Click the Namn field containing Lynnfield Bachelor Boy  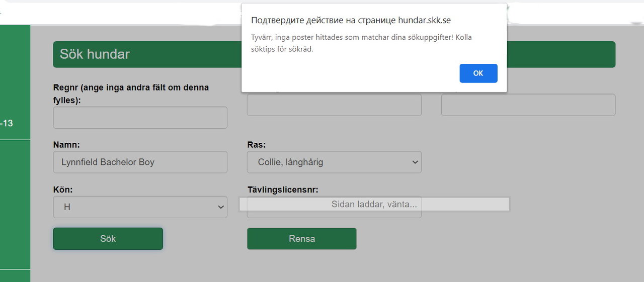140,162
